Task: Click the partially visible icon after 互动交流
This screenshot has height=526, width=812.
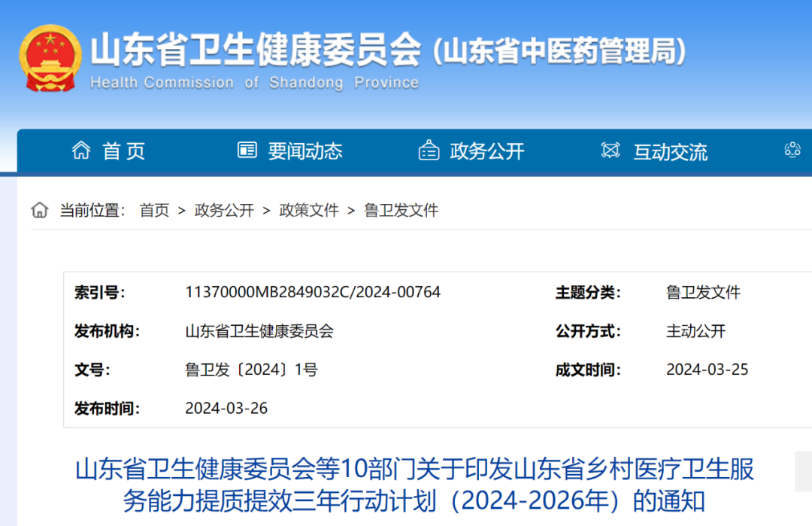Action: (792, 151)
